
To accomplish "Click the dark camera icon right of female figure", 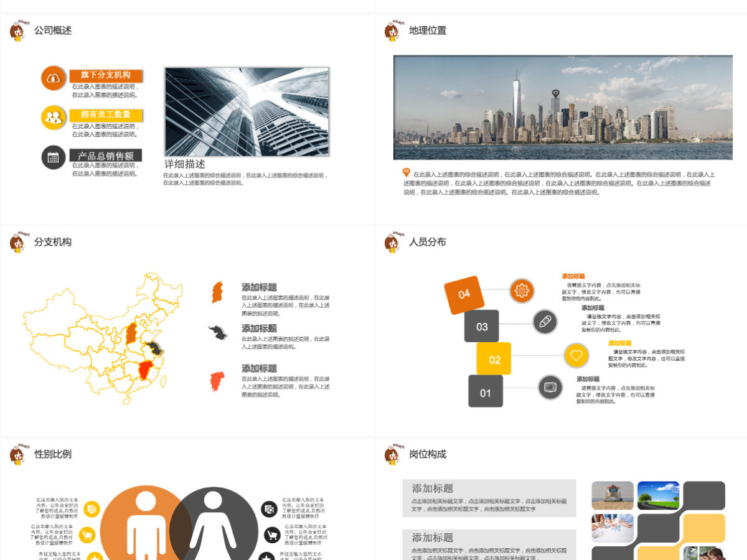I will click(269, 509).
